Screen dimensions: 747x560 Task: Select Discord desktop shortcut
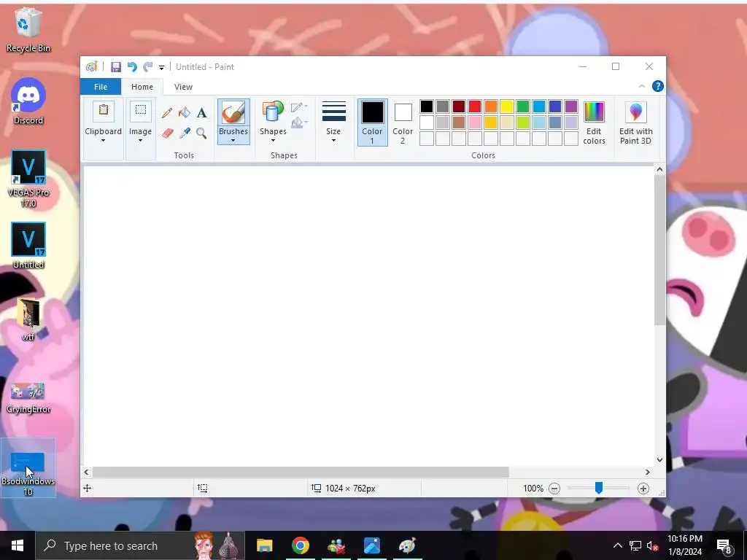pos(28,101)
